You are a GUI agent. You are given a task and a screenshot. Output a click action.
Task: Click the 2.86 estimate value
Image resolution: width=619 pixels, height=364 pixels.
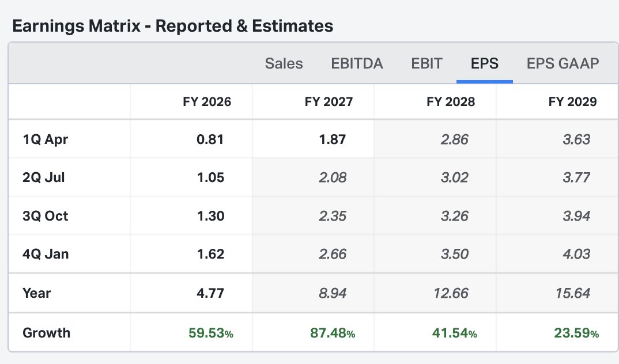point(454,139)
